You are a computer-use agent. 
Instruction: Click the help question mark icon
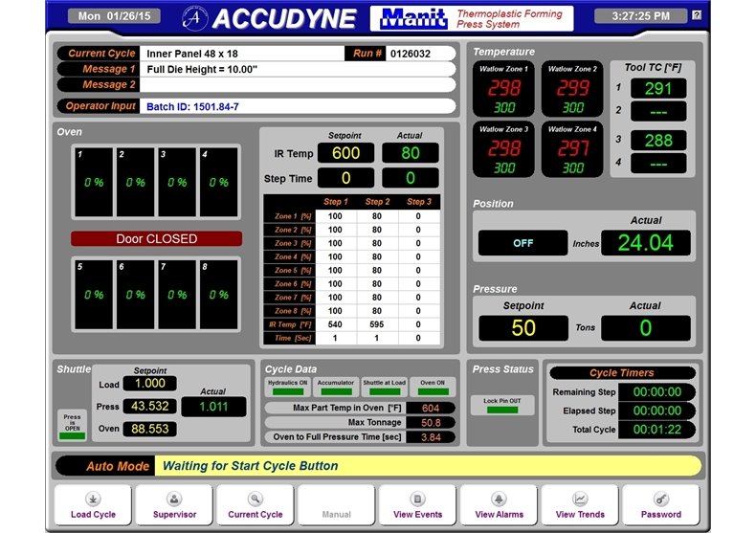coord(696,15)
